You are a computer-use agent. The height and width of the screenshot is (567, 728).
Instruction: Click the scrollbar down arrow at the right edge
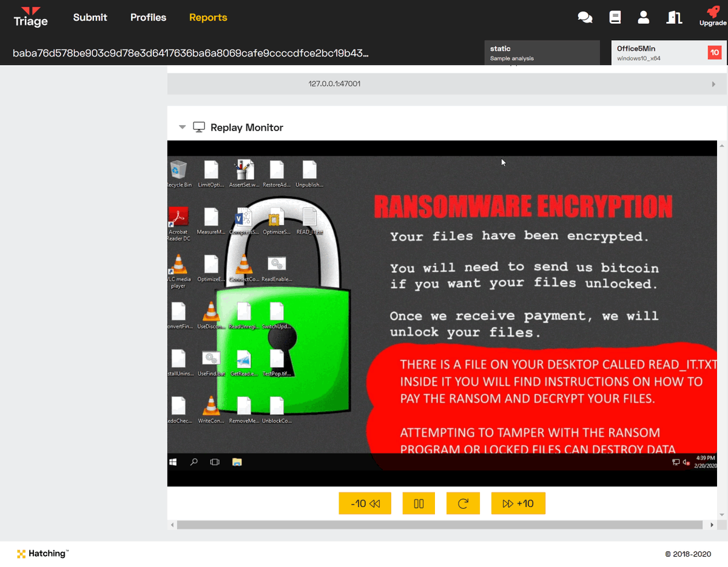coord(722,515)
